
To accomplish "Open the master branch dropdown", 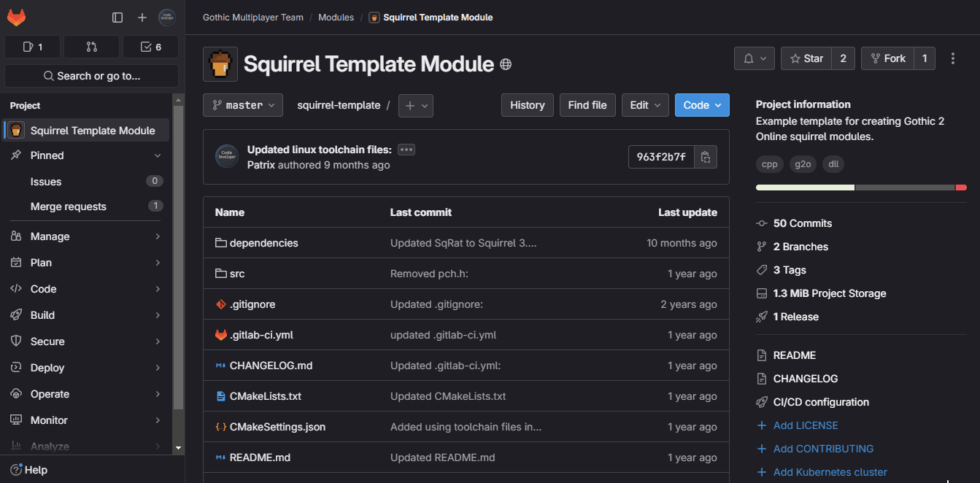I will (242, 105).
